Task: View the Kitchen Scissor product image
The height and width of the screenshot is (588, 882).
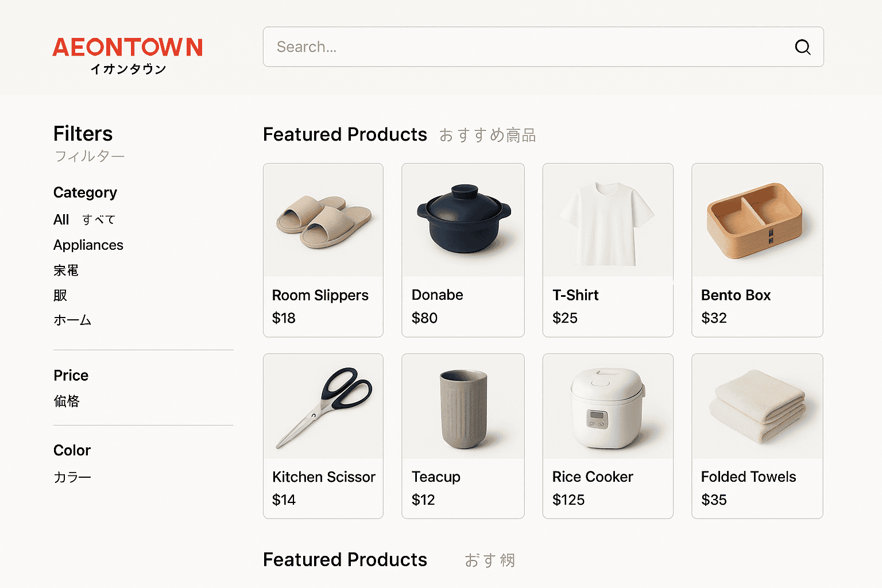Action: (323, 407)
